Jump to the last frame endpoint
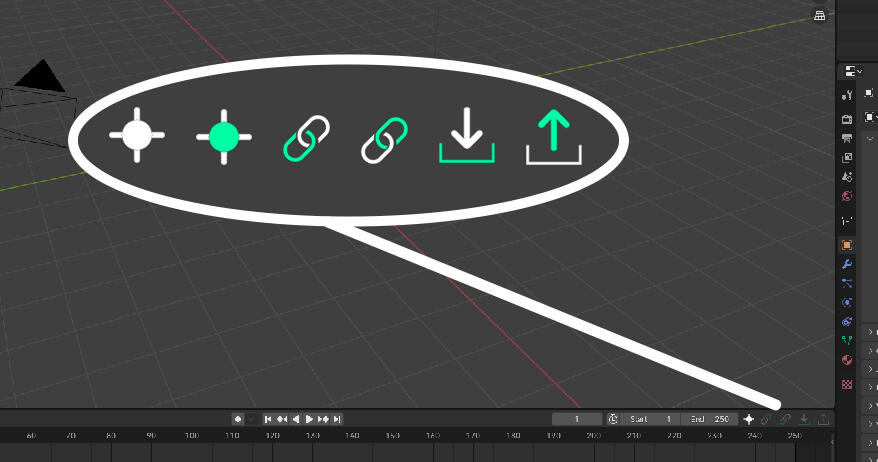This screenshot has width=878, height=462. (x=338, y=419)
